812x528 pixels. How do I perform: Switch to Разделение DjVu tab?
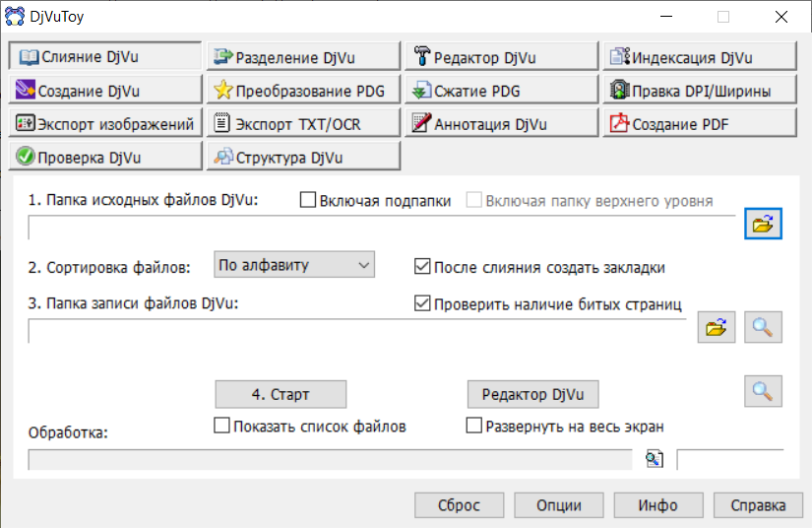click(303, 56)
